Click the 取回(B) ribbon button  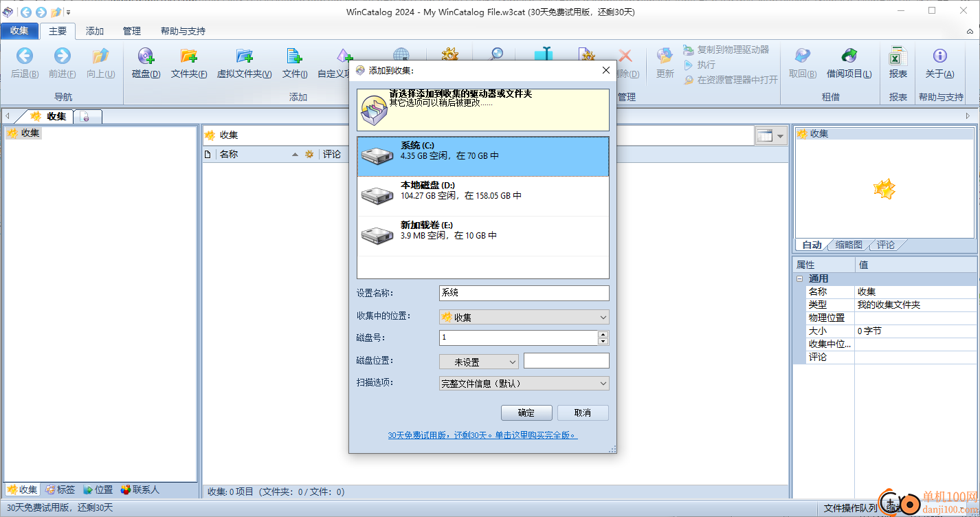click(802, 64)
